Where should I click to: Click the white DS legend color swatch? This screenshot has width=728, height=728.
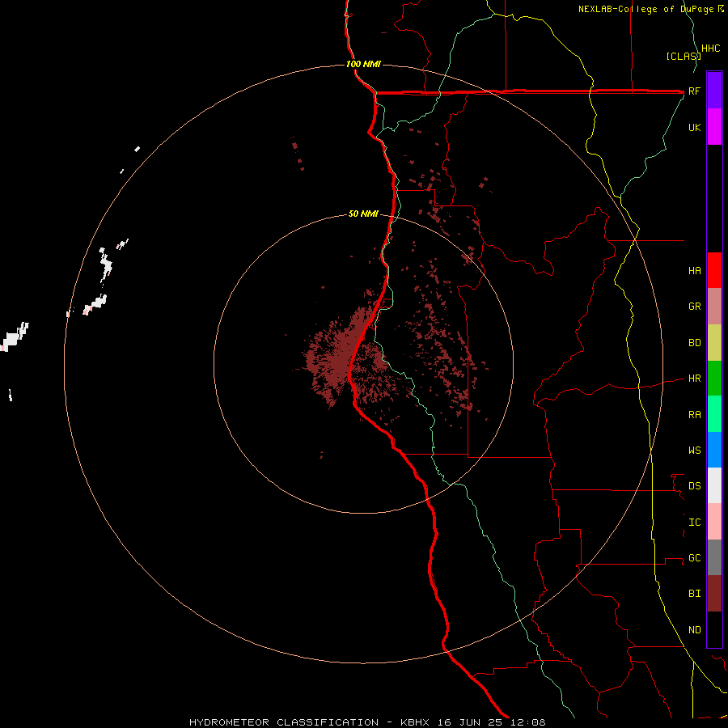714,485
